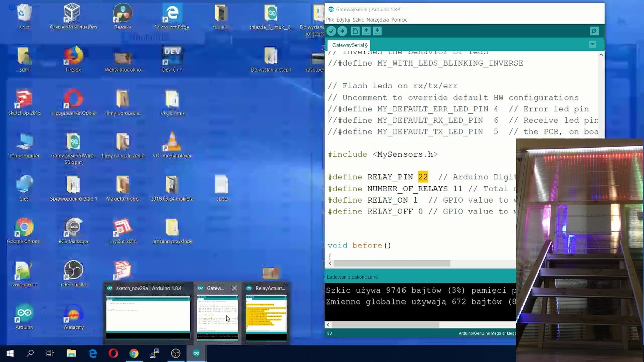Viewport: 644px width, 362px height.
Task: Open the tab options dropdown arrow in Arduino
Action: [592, 45]
